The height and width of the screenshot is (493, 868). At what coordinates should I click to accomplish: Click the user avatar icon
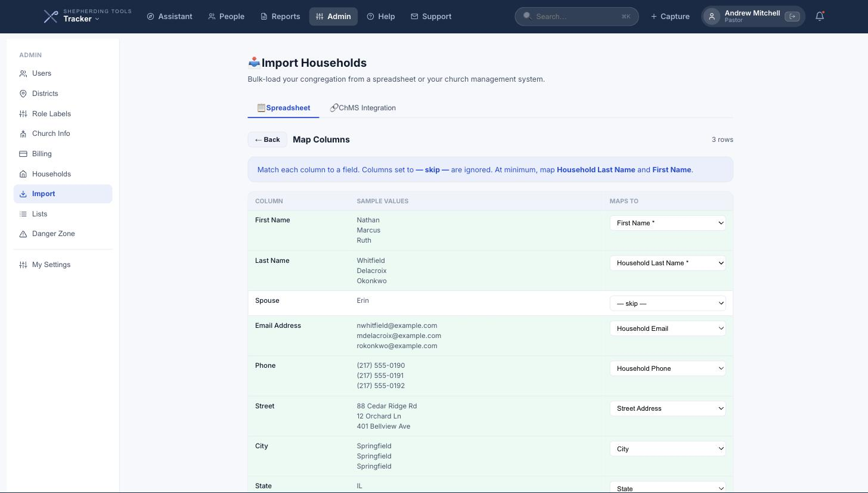click(x=712, y=17)
